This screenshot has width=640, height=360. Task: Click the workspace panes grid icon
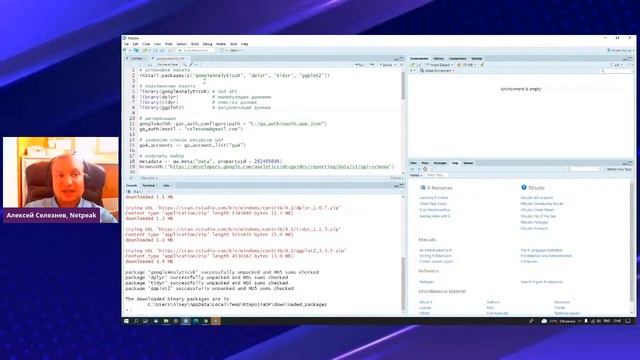point(222,50)
